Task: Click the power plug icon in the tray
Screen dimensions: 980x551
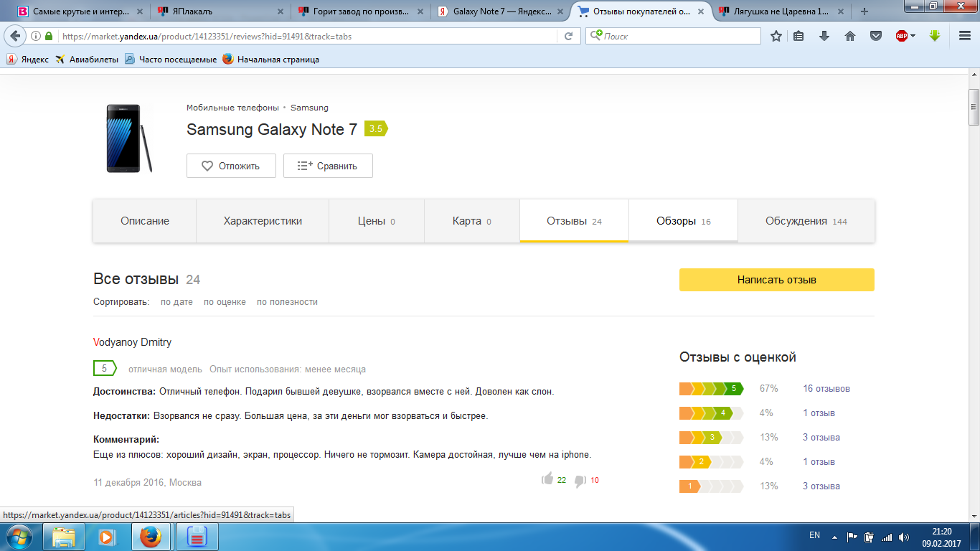Action: coord(870,537)
